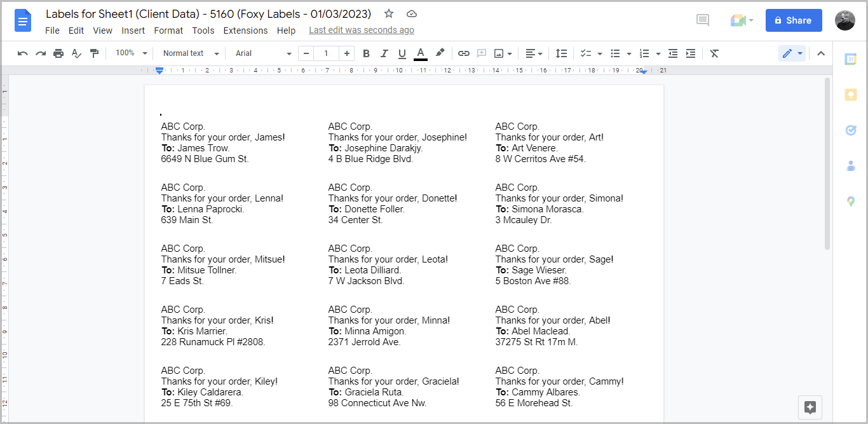Click the blue Share button
This screenshot has width=868, height=424.
[793, 20]
